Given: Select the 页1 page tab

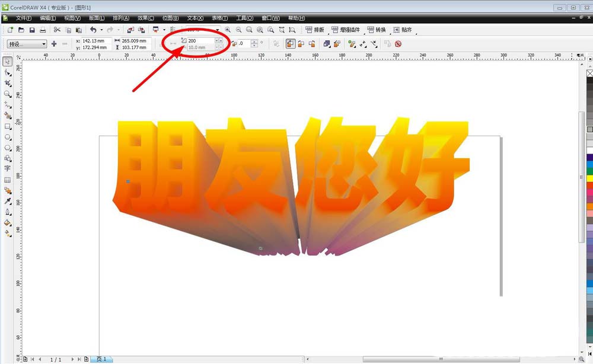Looking at the screenshot, I should tap(101, 359).
